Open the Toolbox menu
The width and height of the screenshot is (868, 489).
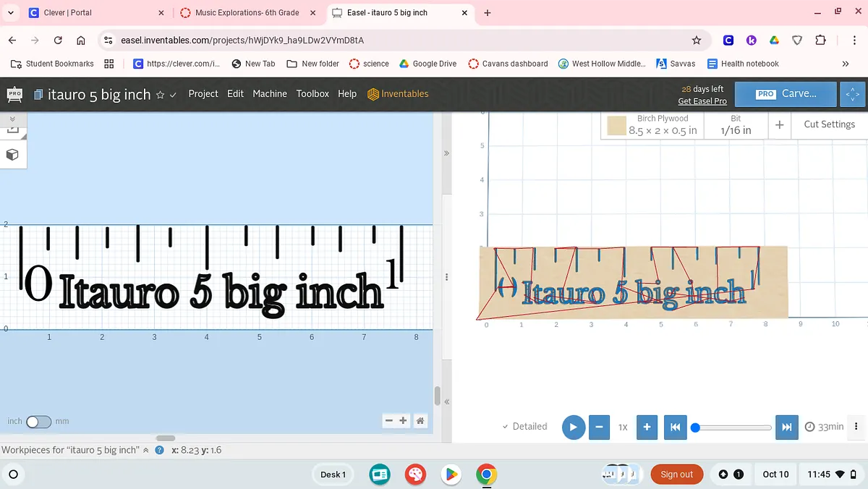[x=312, y=94]
